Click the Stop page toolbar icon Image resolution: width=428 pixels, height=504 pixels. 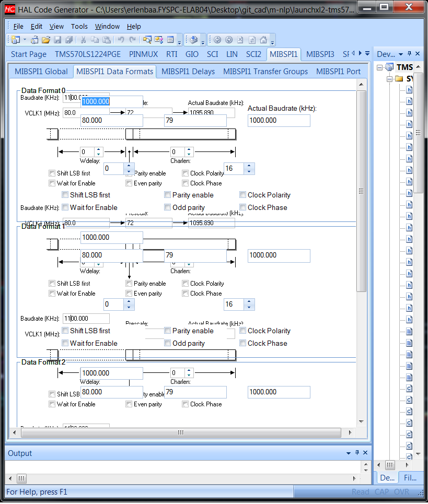(240, 40)
